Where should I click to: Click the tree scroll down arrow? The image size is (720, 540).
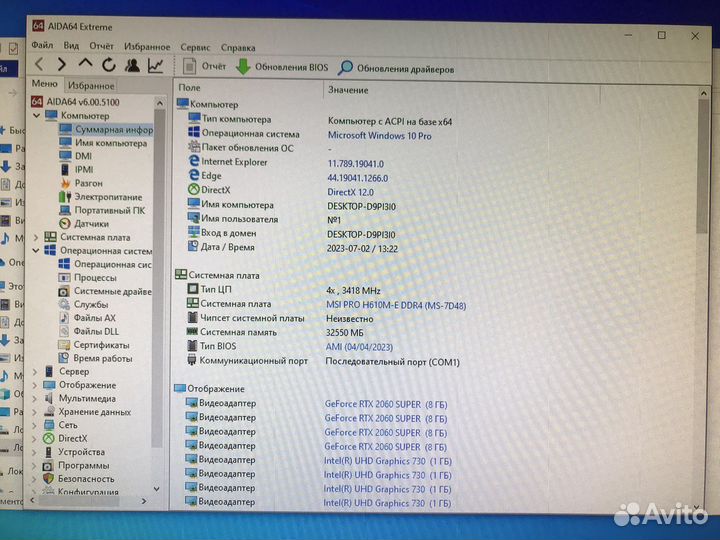pyautogui.click(x=157, y=489)
